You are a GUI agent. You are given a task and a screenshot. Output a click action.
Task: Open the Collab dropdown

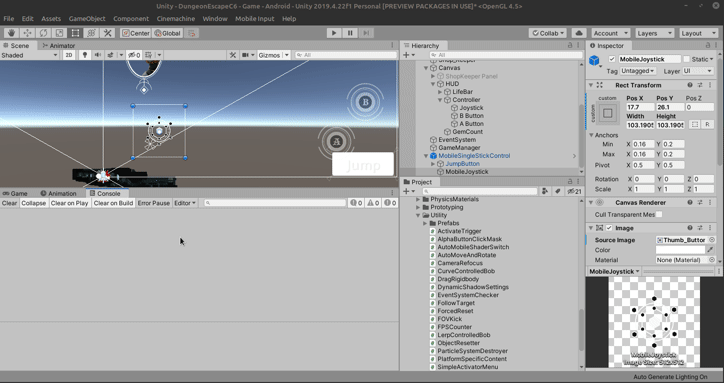548,33
